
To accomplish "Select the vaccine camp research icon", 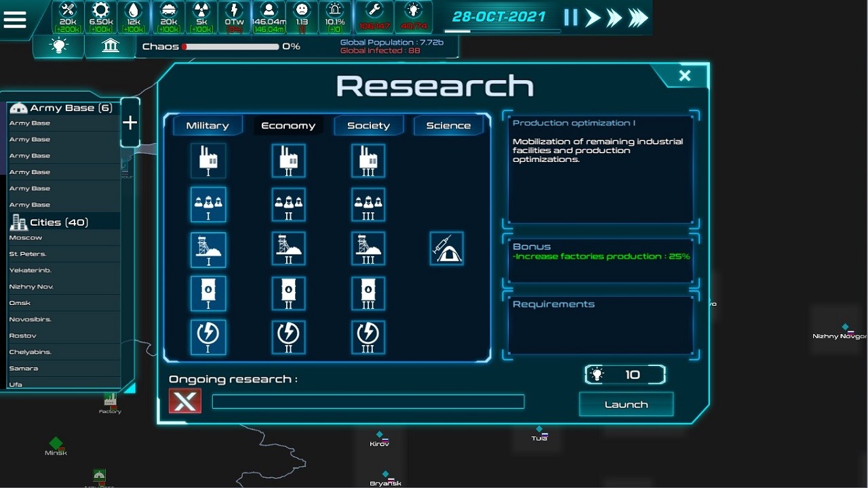I will pos(446,248).
